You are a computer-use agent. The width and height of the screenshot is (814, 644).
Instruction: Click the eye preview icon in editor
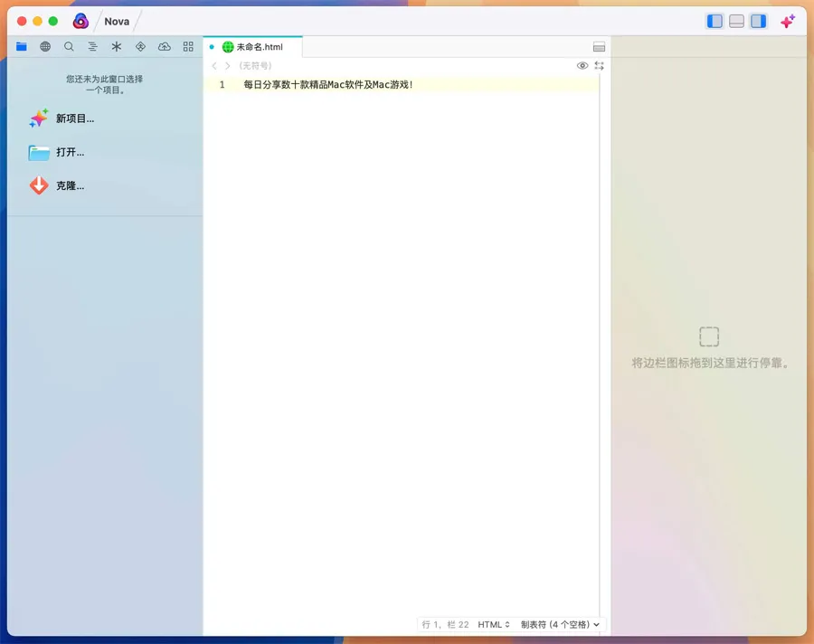tap(582, 66)
